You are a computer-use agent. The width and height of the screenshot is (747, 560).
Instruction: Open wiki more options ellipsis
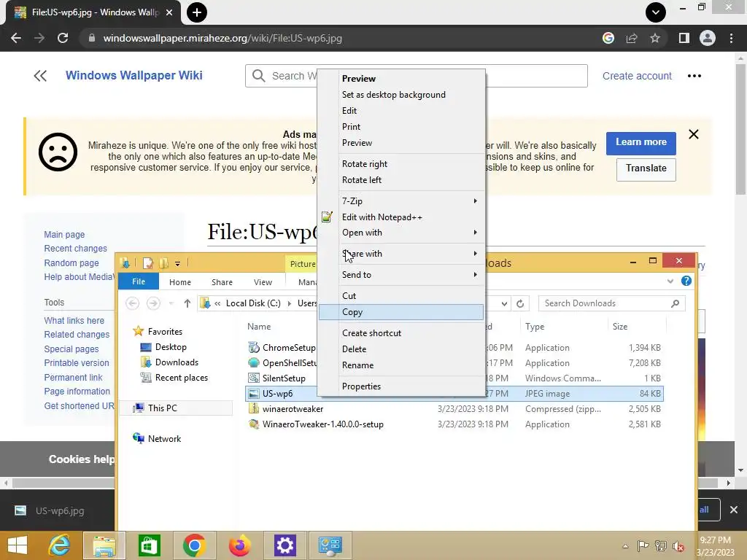[694, 76]
